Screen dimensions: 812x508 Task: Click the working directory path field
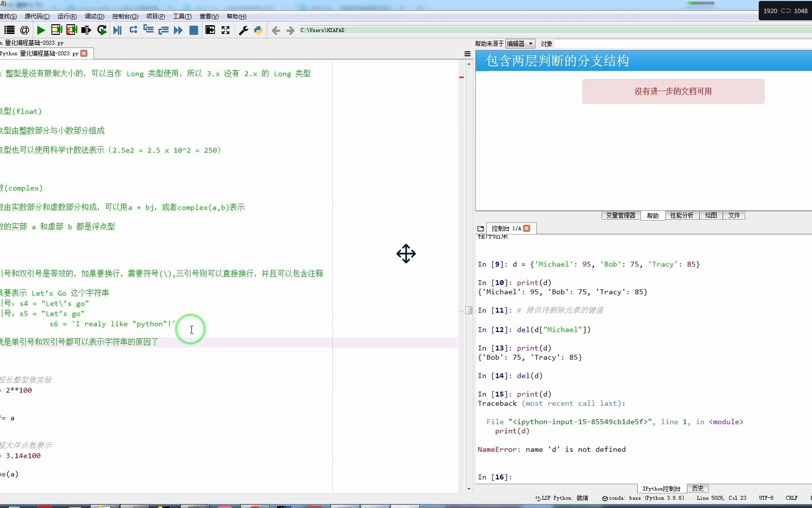point(555,30)
